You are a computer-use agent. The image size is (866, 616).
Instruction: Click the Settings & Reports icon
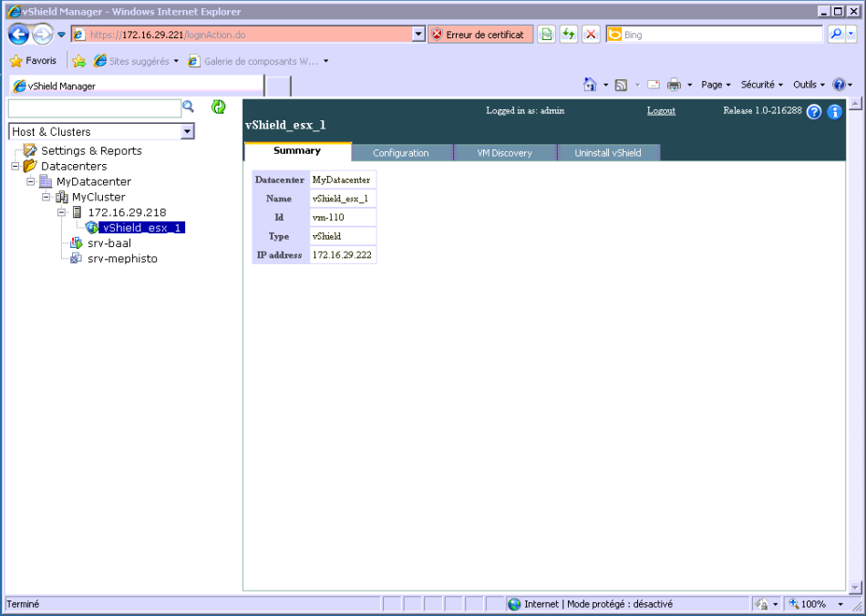[x=30, y=151]
